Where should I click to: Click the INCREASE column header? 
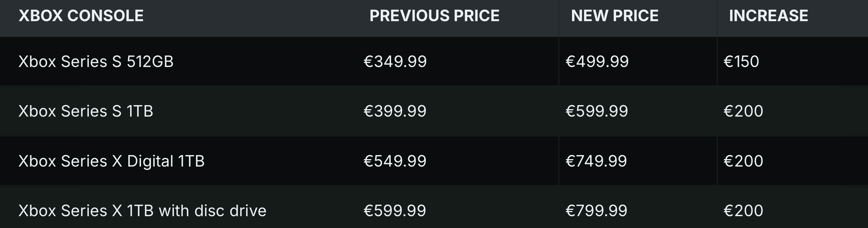[768, 16]
